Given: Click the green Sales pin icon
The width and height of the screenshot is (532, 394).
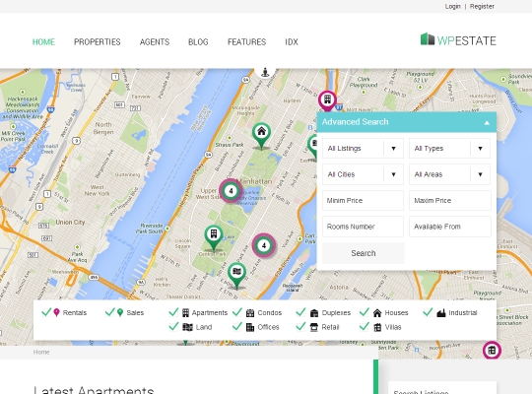Looking at the screenshot, I should (120, 312).
